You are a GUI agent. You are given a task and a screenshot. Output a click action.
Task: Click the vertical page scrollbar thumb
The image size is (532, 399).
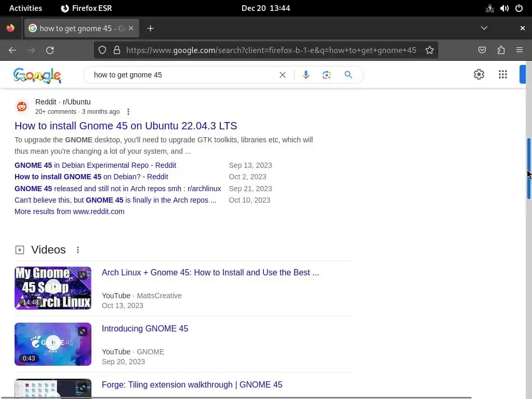pos(528,169)
